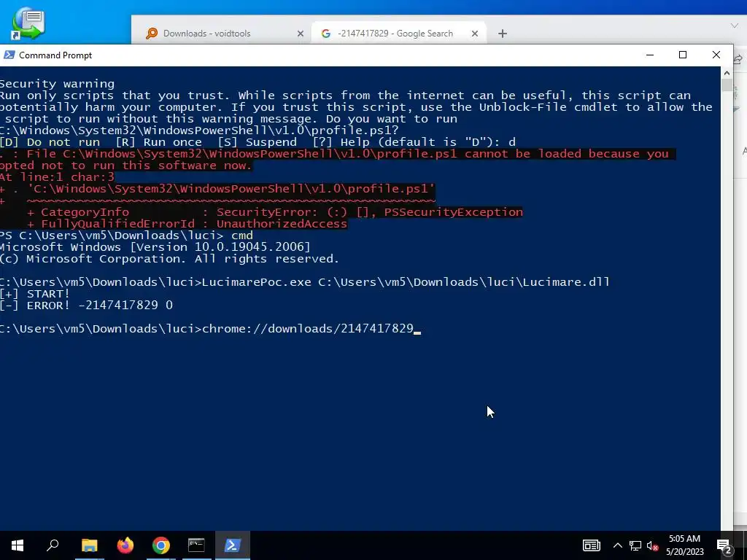747x560 pixels.
Task: Open the desktop shortcut icon at top-left
Action: click(x=28, y=23)
